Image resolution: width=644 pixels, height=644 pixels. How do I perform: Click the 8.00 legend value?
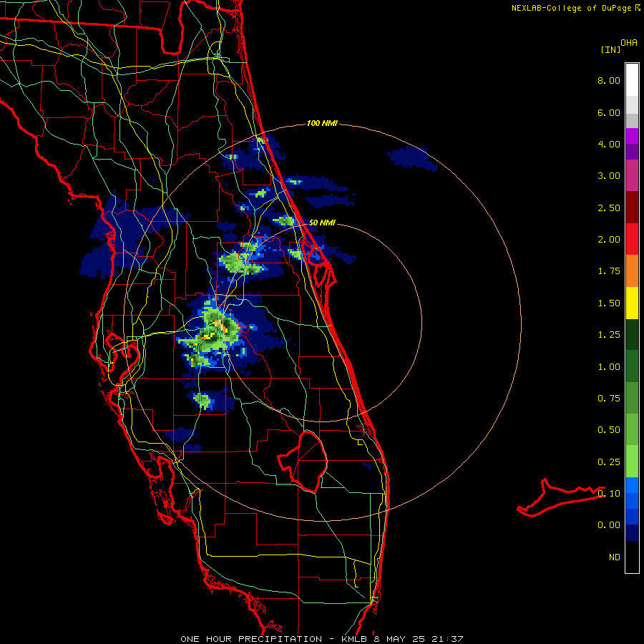[609, 80]
